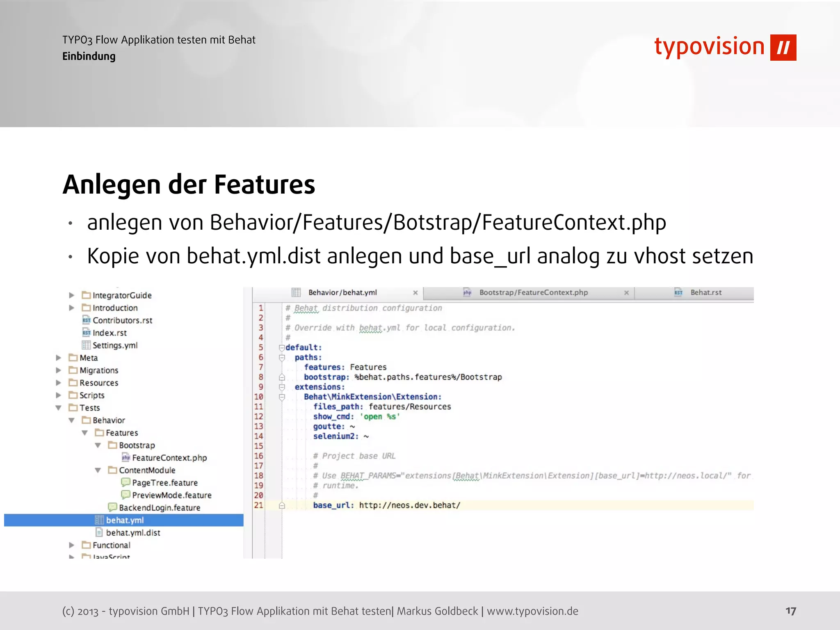The image size is (840, 630).
Task: Click the Resources folder icon
Action: click(73, 383)
